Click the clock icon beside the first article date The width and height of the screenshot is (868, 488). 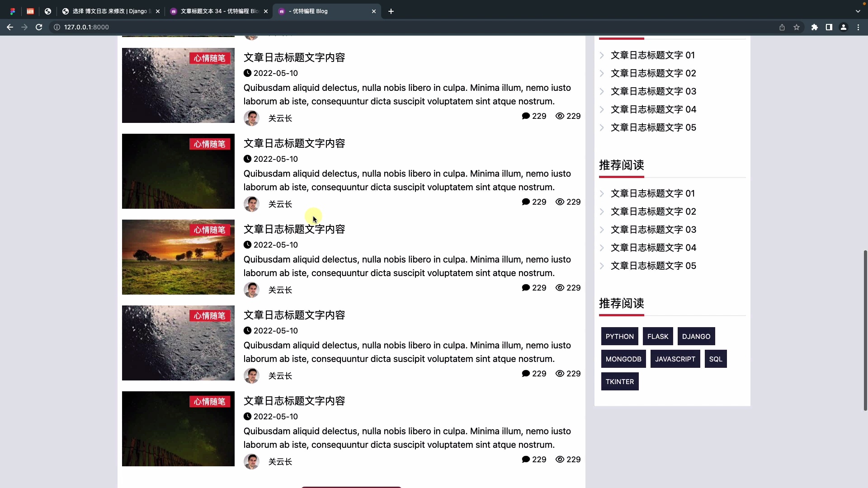click(x=248, y=73)
